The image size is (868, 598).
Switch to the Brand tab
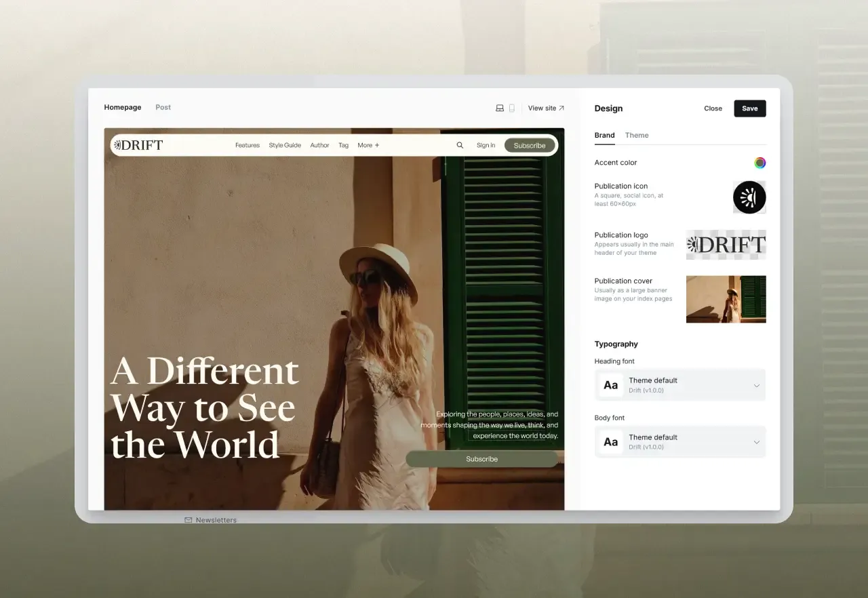coord(605,135)
